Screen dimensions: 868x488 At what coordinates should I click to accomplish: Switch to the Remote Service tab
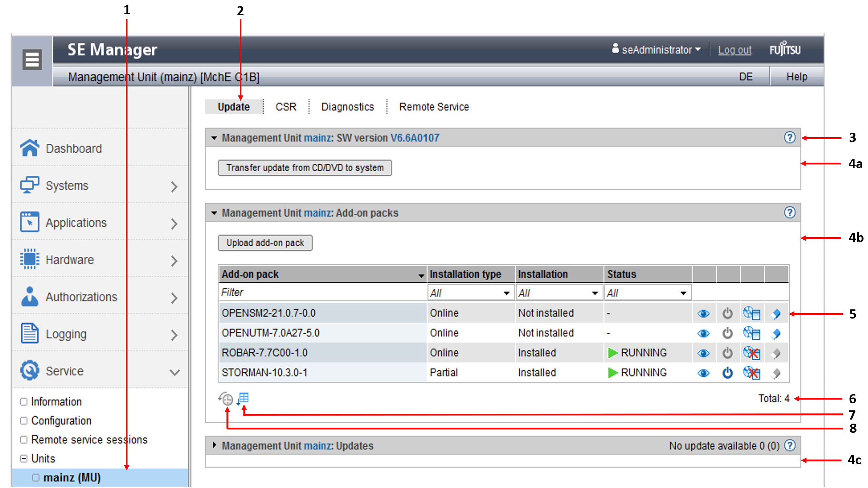(434, 107)
